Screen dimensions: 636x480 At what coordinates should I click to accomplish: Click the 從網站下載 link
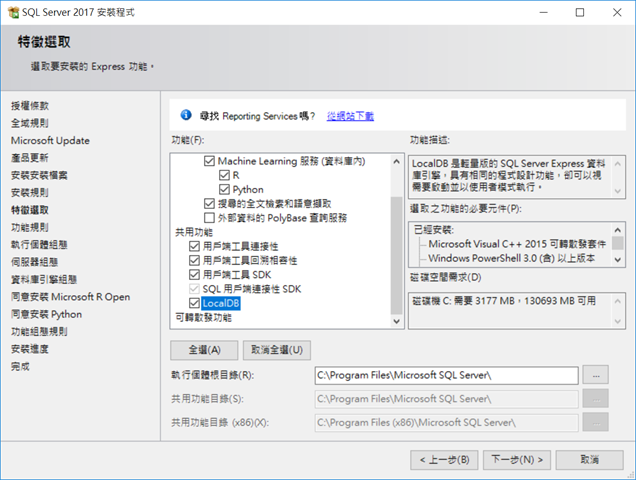pyautogui.click(x=350, y=116)
